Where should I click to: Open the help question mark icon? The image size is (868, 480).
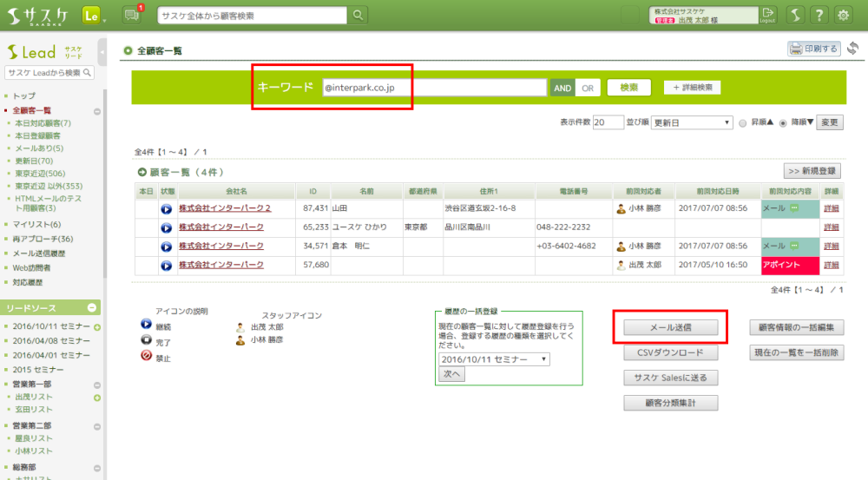pyautogui.click(x=819, y=15)
